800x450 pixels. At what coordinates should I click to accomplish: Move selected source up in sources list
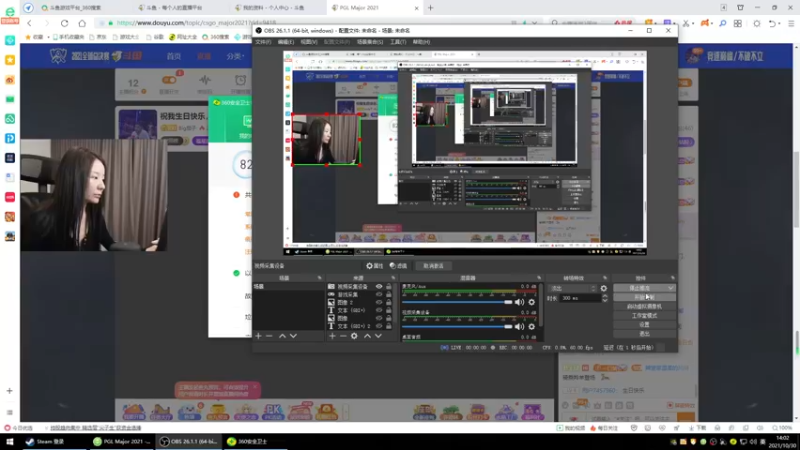(x=367, y=336)
